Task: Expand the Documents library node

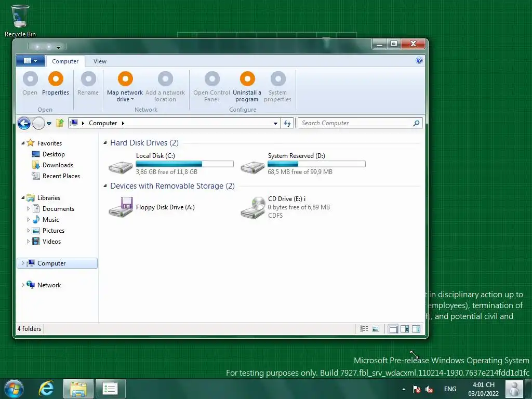Action: 28,208
